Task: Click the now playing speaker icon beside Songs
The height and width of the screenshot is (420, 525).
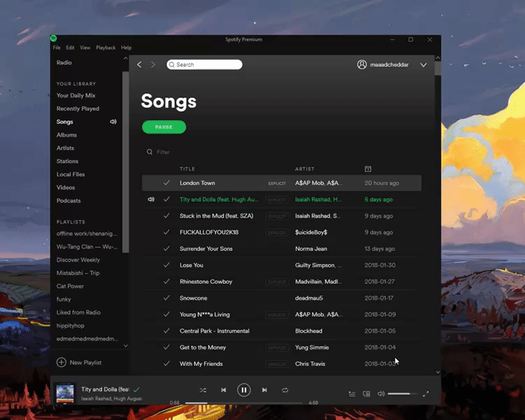Action: click(113, 122)
